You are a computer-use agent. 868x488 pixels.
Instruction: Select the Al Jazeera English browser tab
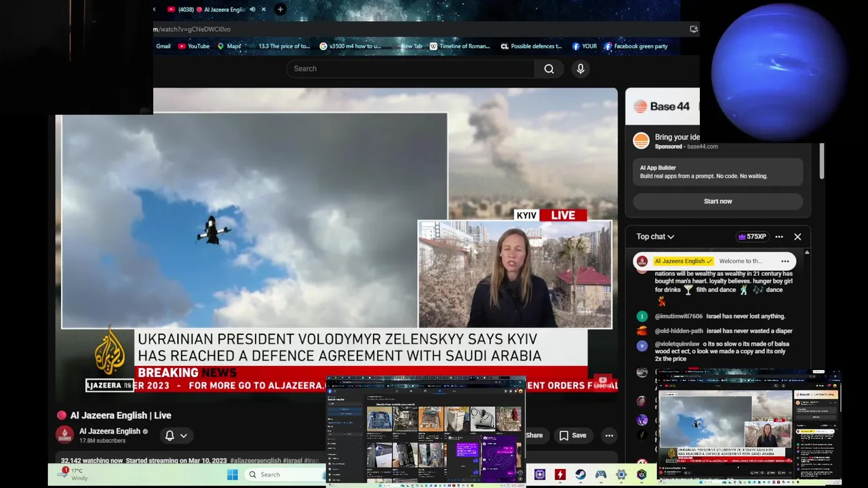[x=217, y=9]
